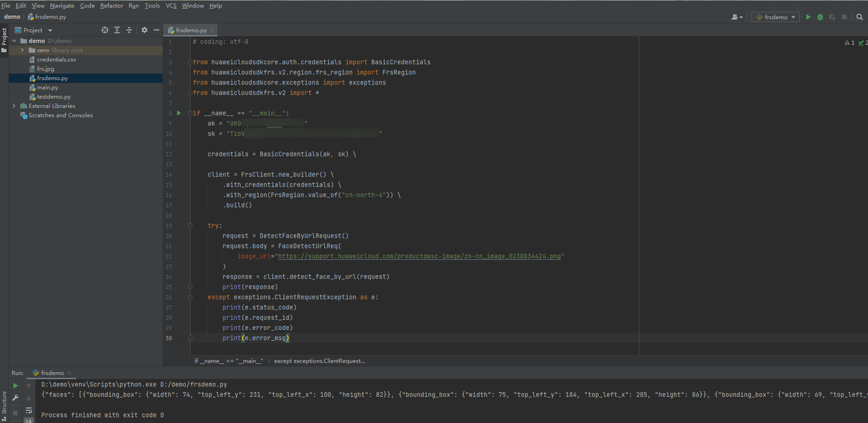Viewport: 868px width, 423px height.
Task: Click the Stop icon in the Run panel
Action: coord(15,412)
